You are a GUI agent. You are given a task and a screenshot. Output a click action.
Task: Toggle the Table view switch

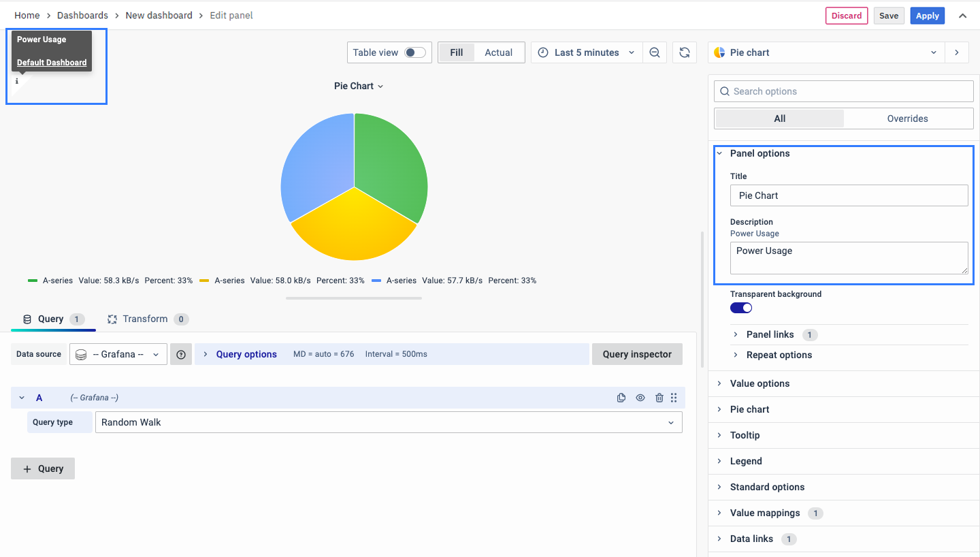(x=414, y=52)
